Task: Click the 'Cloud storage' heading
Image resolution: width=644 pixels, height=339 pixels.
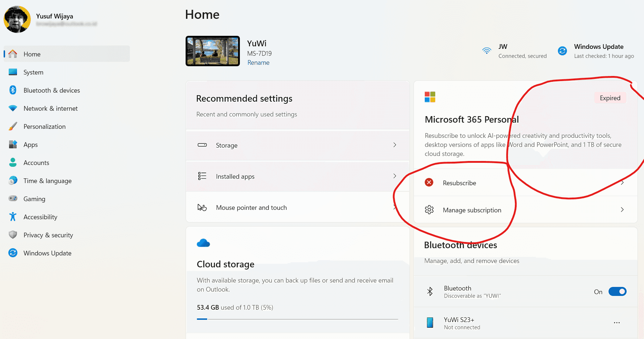Action: [x=225, y=264]
